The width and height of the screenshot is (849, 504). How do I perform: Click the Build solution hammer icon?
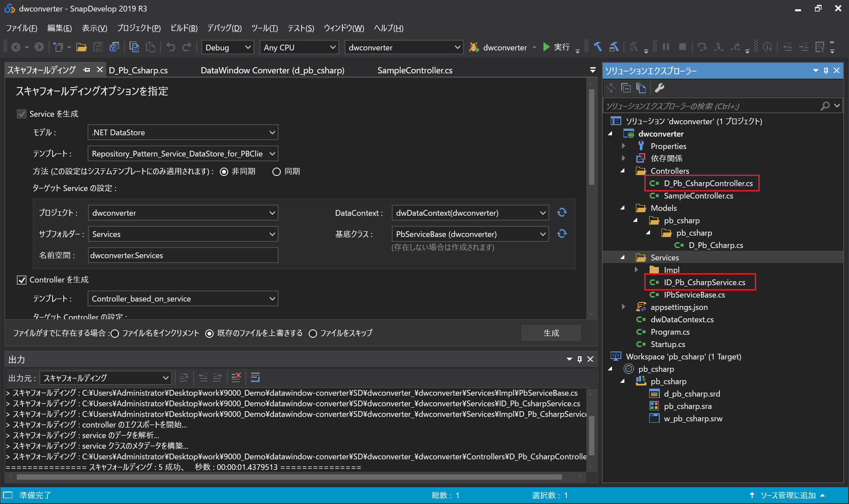tap(598, 47)
